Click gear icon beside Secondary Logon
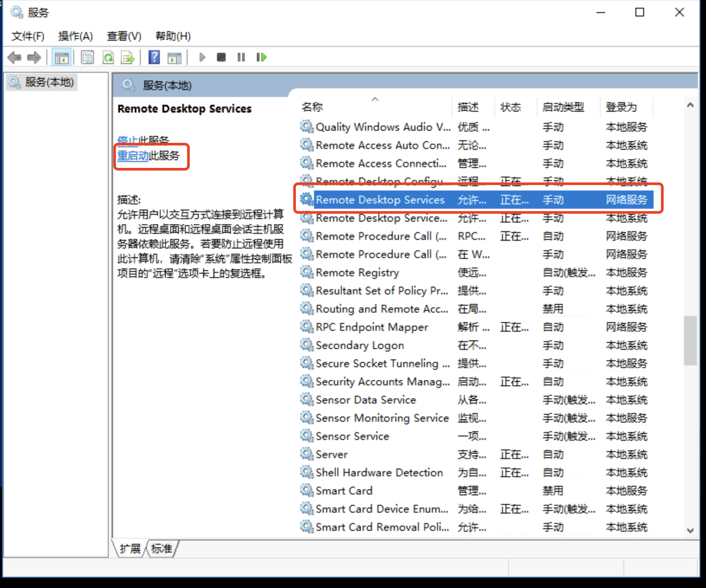Image resolution: width=706 pixels, height=588 pixels. coord(307,345)
